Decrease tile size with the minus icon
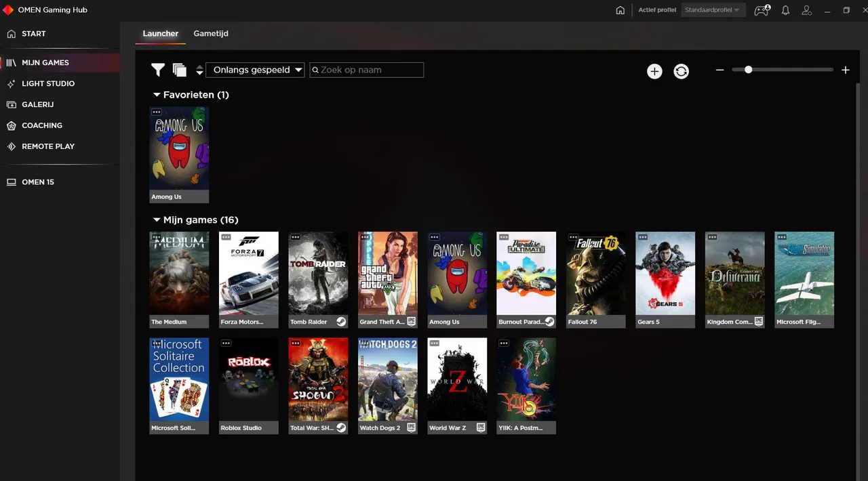Screen dimensions: 868x481 click(720, 70)
